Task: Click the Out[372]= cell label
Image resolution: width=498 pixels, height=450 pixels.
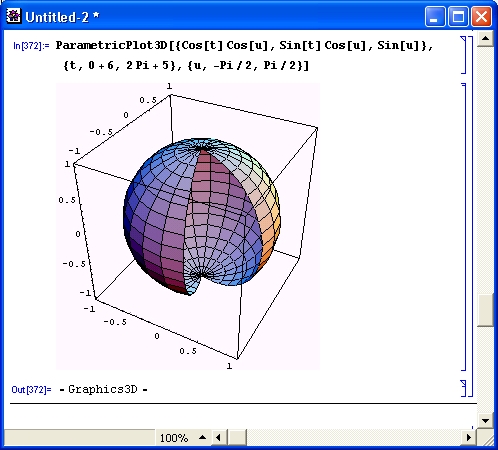Action: pos(31,389)
